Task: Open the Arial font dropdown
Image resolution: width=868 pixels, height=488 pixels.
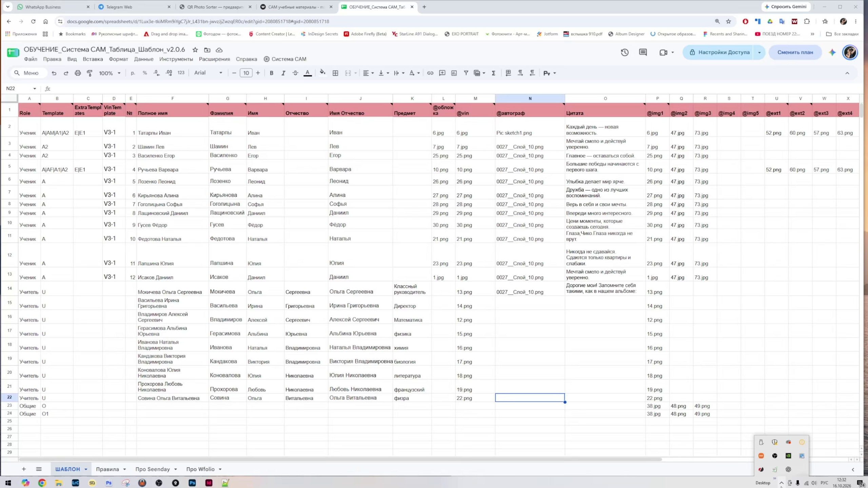Action: pos(208,73)
